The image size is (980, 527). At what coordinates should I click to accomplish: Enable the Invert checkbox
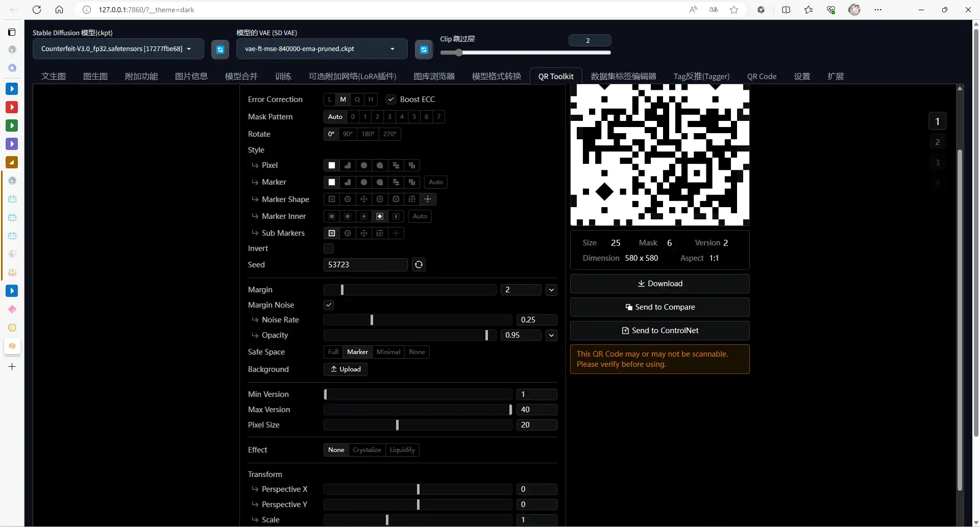tap(329, 248)
